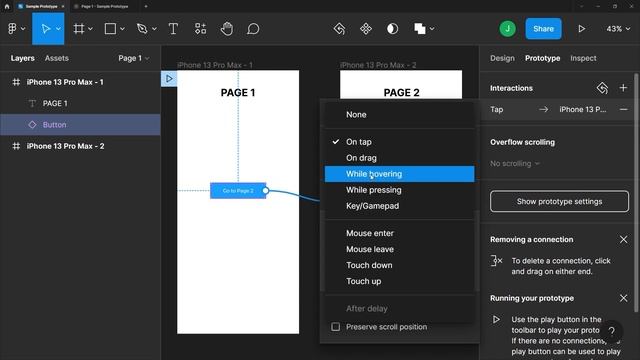This screenshot has height=360, width=640.
Task: Switch to the Sample Prototype file tab
Action: pos(41,6)
